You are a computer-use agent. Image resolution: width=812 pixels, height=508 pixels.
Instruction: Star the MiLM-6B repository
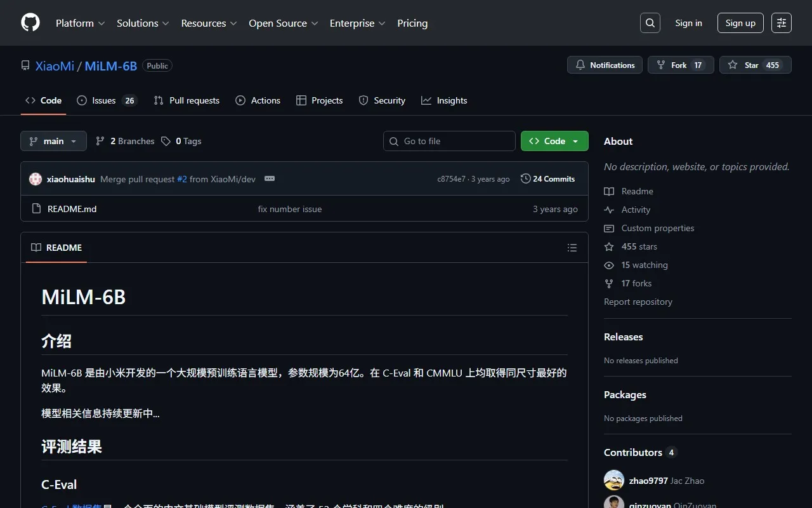[755, 65]
